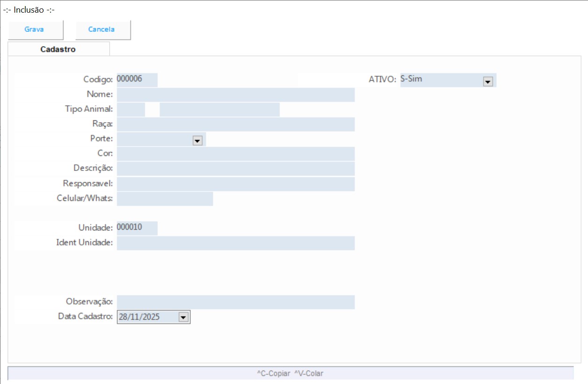This screenshot has width=588, height=384.
Task: Open the Data Cadastro date picker
Action: click(183, 318)
